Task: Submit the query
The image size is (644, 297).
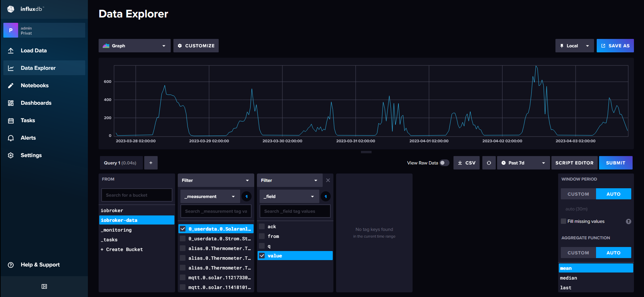Action: point(615,163)
